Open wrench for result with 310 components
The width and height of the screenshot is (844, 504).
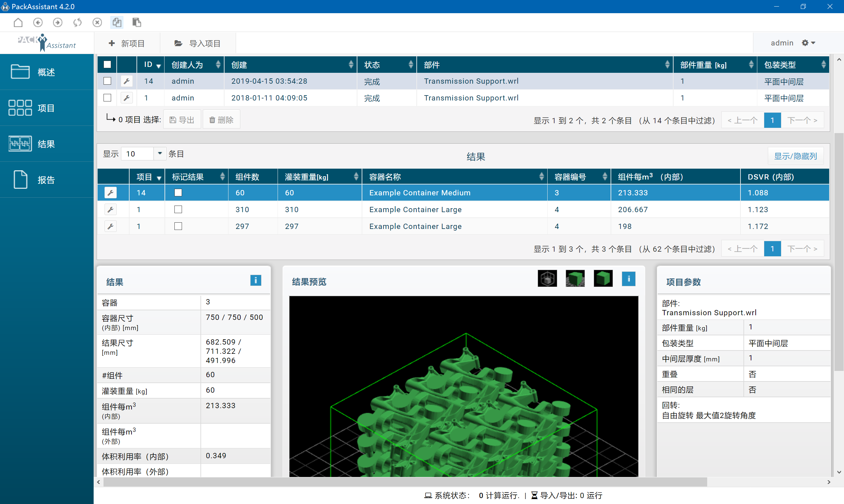pyautogui.click(x=110, y=210)
